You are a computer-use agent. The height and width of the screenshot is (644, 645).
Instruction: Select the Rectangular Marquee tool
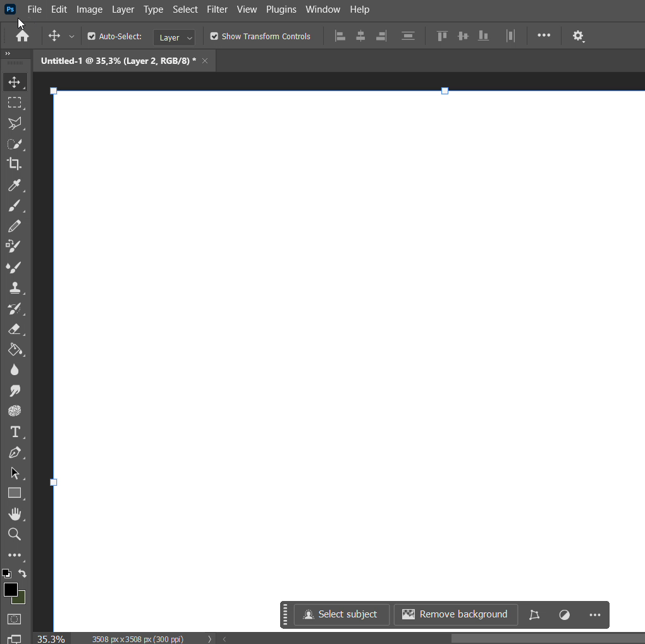pyautogui.click(x=15, y=102)
